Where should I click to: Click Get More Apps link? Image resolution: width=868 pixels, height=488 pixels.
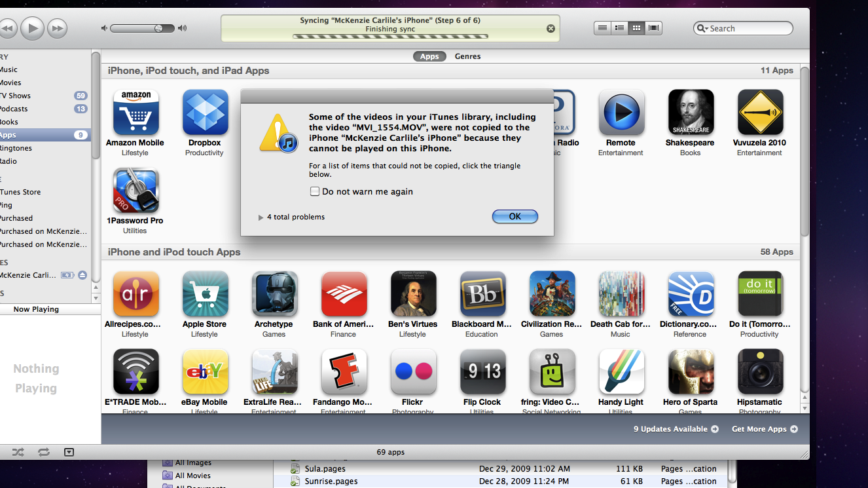pyautogui.click(x=765, y=429)
